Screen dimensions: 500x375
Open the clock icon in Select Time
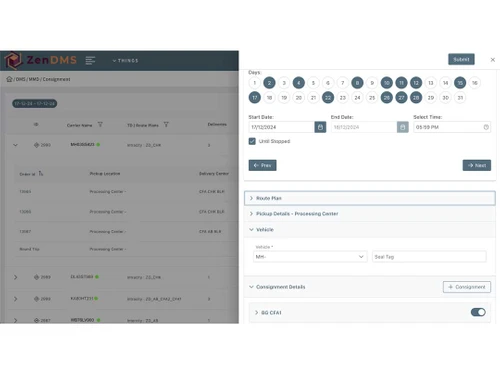tap(486, 127)
